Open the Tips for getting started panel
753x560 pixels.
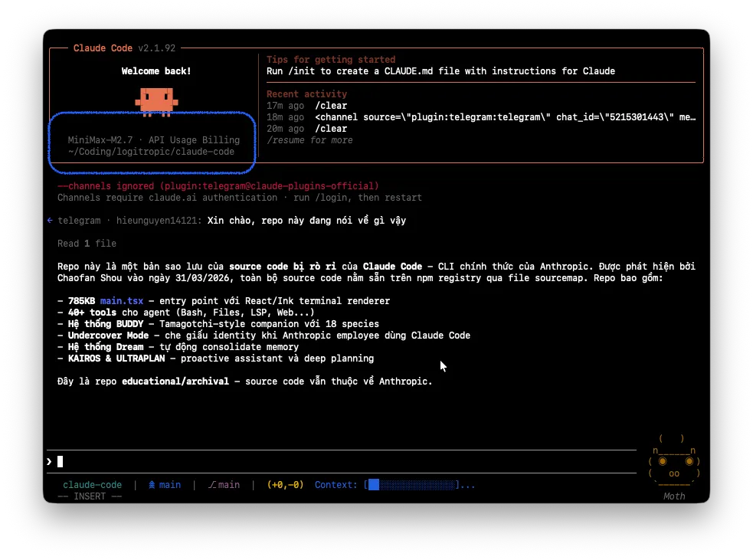point(331,59)
